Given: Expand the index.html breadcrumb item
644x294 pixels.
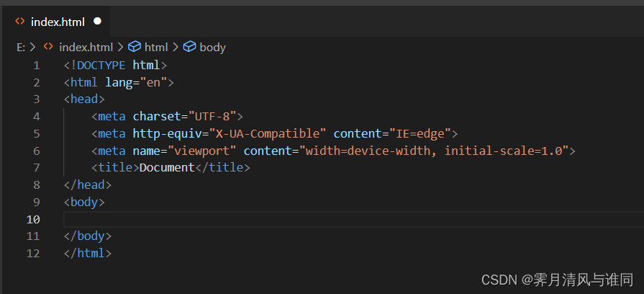Looking at the screenshot, I should click(x=86, y=47).
